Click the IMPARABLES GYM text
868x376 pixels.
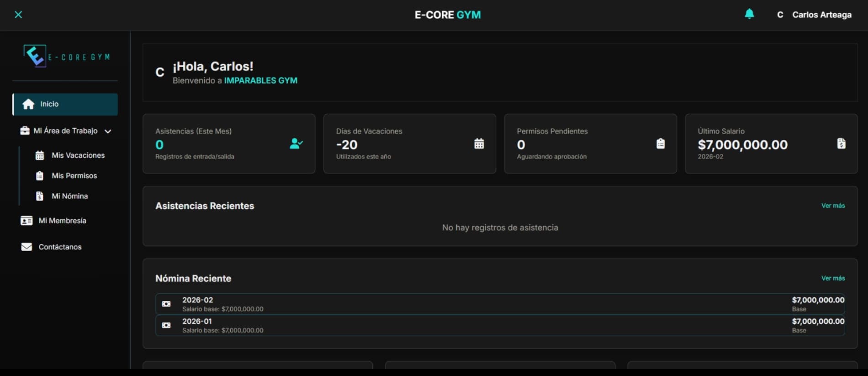261,80
